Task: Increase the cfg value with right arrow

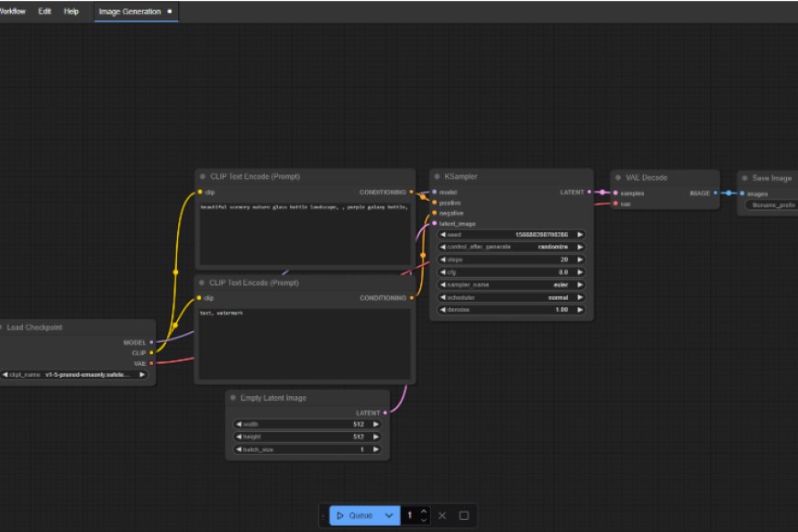Action: pyautogui.click(x=580, y=272)
